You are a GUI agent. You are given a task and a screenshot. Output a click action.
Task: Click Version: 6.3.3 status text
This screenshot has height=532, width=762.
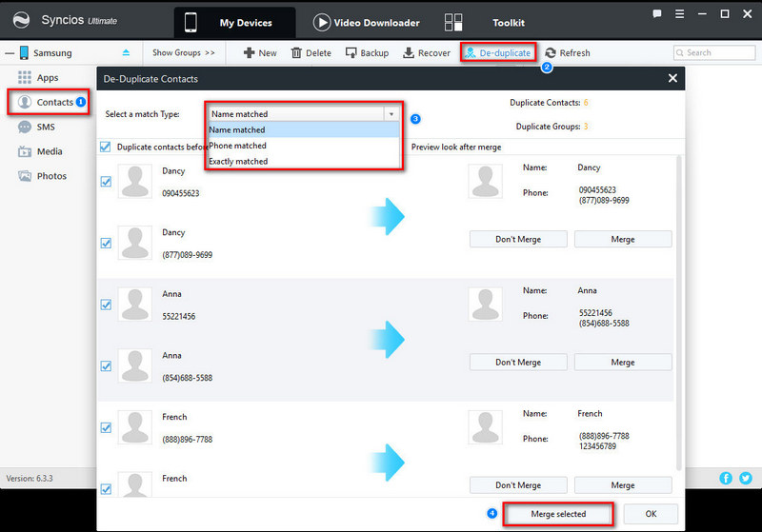[30, 478]
